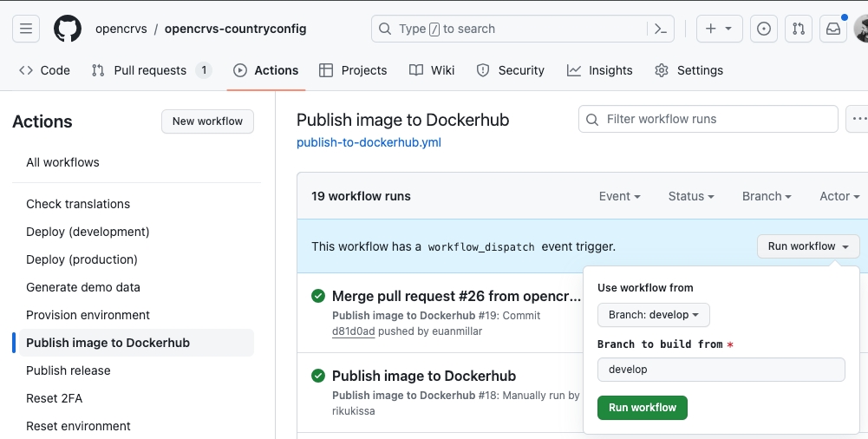Image resolution: width=868 pixels, height=439 pixels.
Task: Select Deploy (production) workflow in sidebar
Action: click(82, 259)
